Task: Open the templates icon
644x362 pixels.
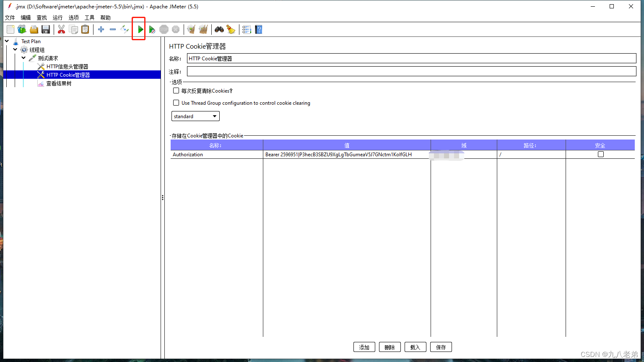Action: pyautogui.click(x=22, y=29)
